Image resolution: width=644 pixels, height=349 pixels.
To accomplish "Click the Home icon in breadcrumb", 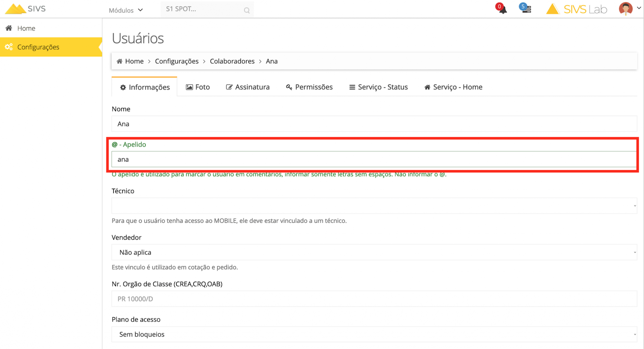I will pyautogui.click(x=119, y=61).
